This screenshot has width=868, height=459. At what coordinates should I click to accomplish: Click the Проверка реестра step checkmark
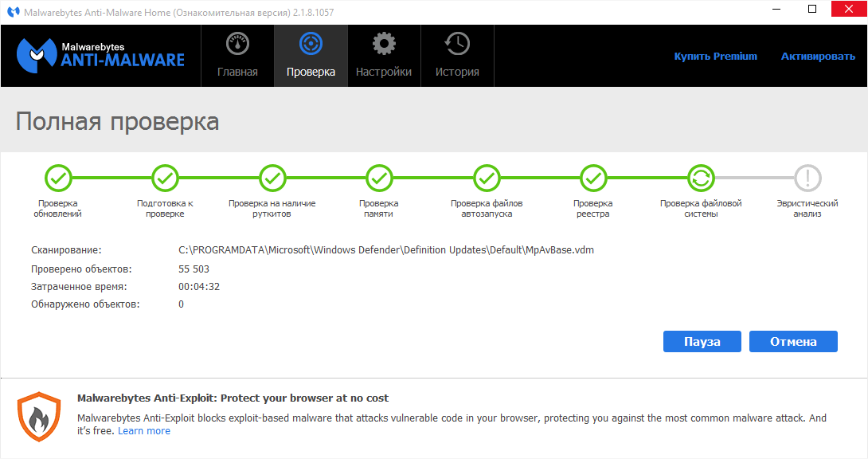click(593, 178)
